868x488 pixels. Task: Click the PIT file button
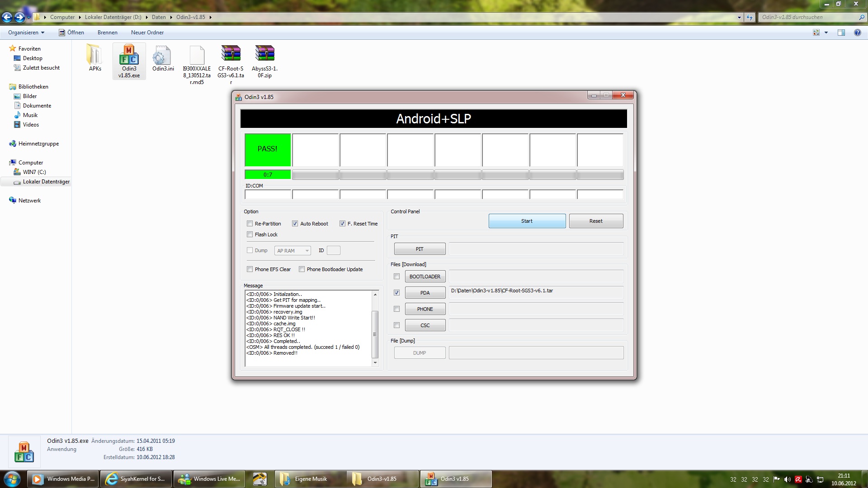point(420,249)
